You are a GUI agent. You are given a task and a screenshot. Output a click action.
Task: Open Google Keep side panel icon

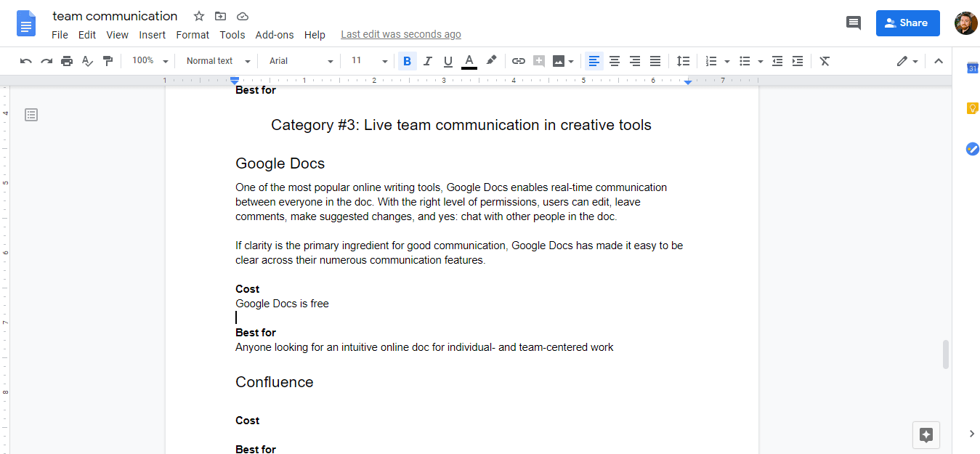[x=972, y=108]
